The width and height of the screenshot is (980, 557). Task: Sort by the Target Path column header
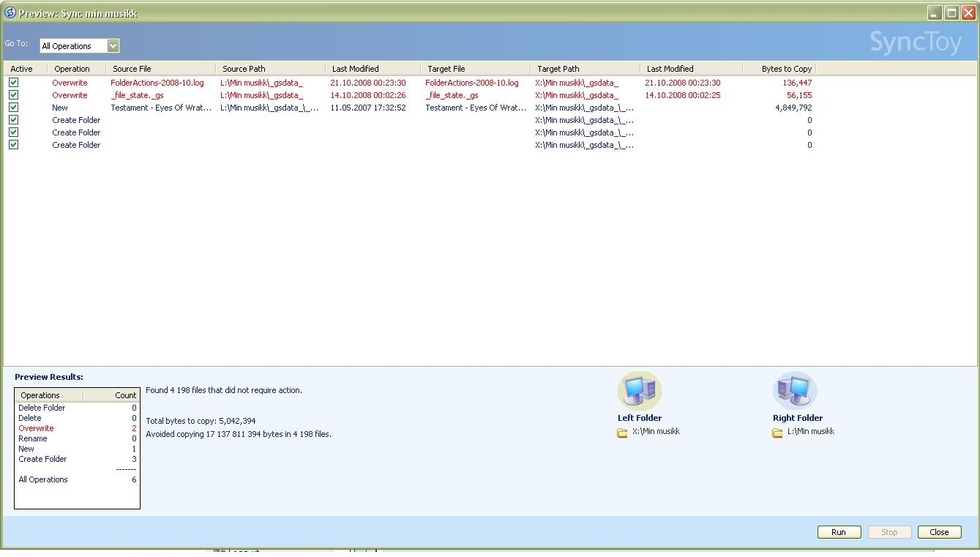point(586,69)
